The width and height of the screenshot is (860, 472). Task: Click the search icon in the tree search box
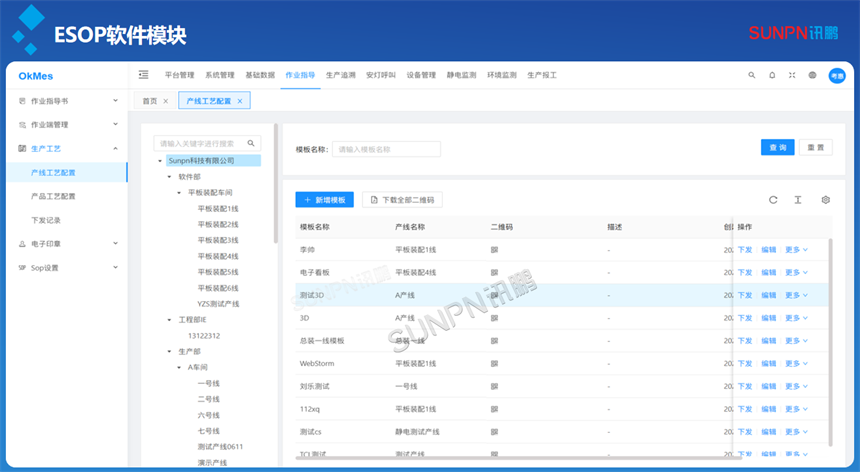[x=251, y=143]
